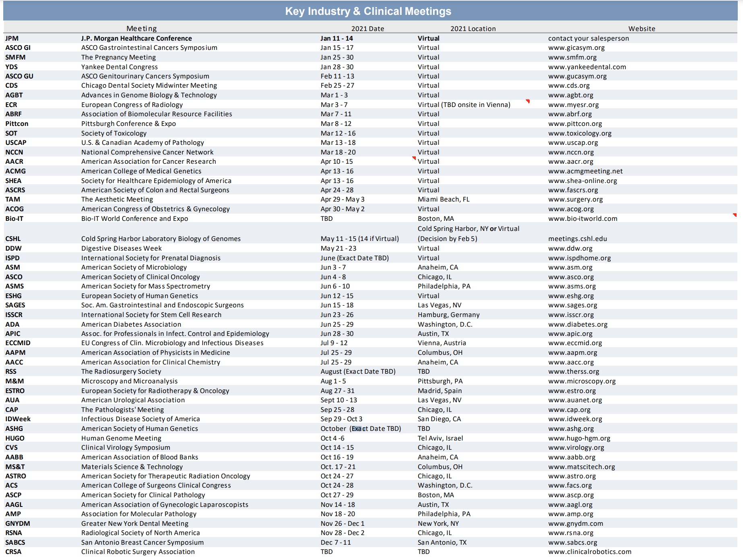Image resolution: width=743 pixels, height=560 pixels.
Task: Select Society of Toxicology cell
Action: [x=114, y=134]
